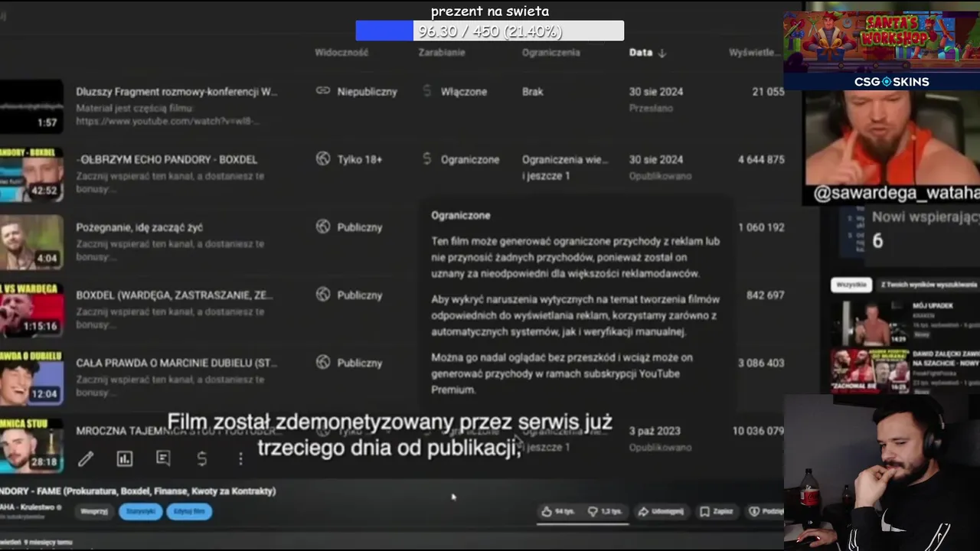Viewport: 980px width, 551px height.
Task: Click the MÓJ UPADEK suggested video title
Action: pyautogui.click(x=933, y=305)
